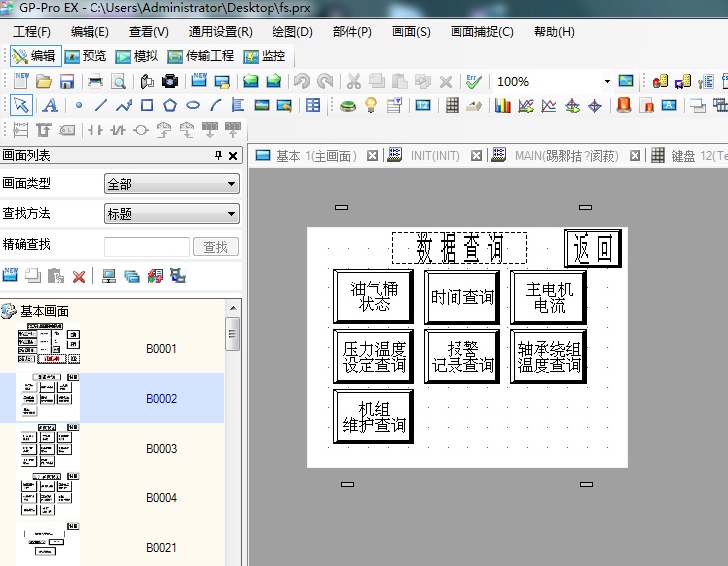Image resolution: width=728 pixels, height=566 pixels.
Task: Switch to the INIT(INIT) screen tab
Action: click(435, 156)
